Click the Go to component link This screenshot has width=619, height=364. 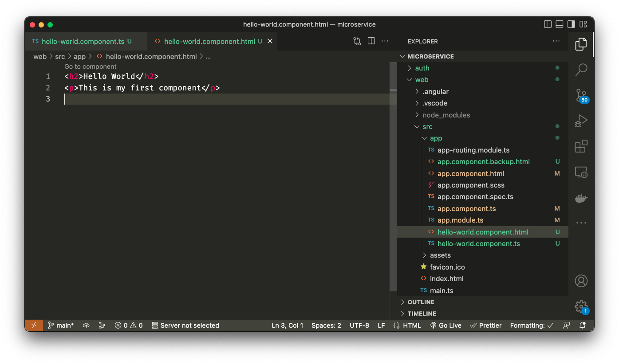tap(91, 67)
